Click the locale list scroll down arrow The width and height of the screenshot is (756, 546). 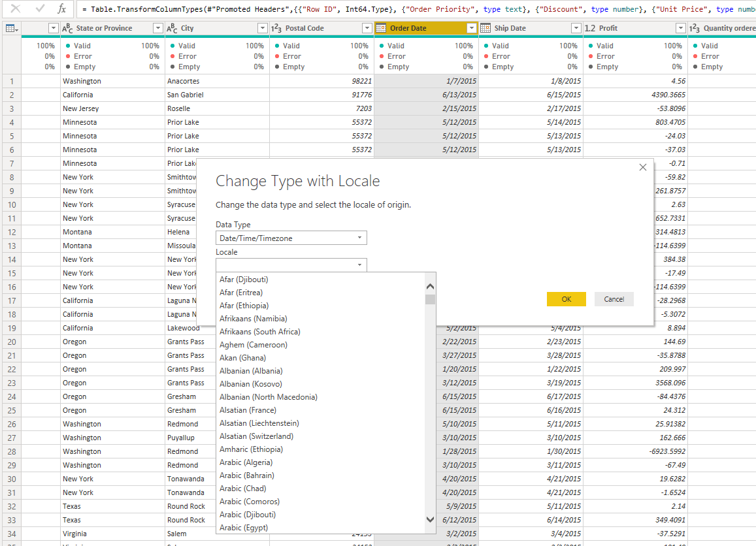click(431, 519)
